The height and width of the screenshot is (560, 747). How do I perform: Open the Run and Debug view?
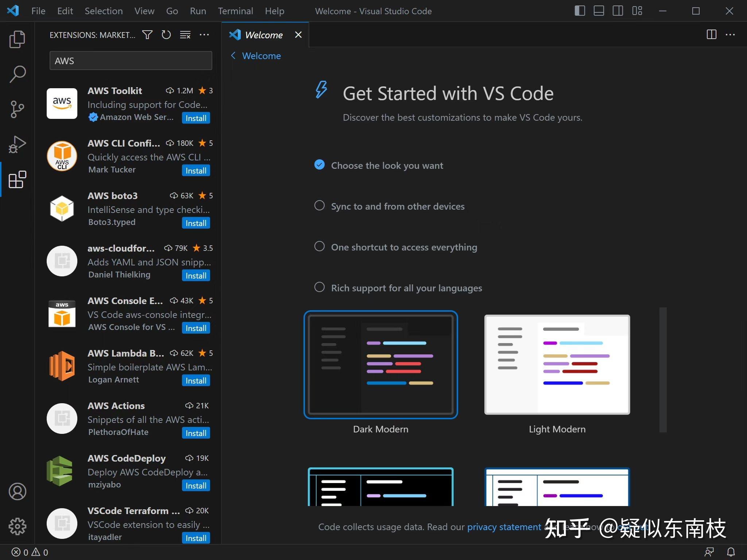[x=17, y=144]
